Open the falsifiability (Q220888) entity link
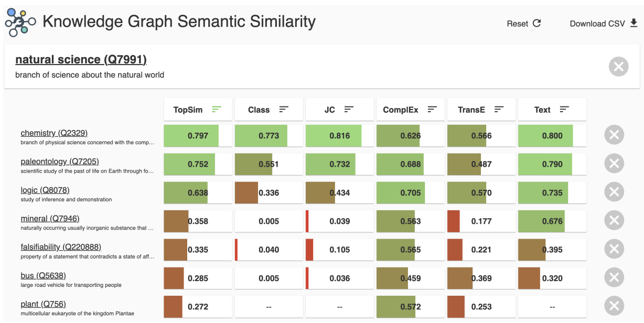 coord(60,247)
